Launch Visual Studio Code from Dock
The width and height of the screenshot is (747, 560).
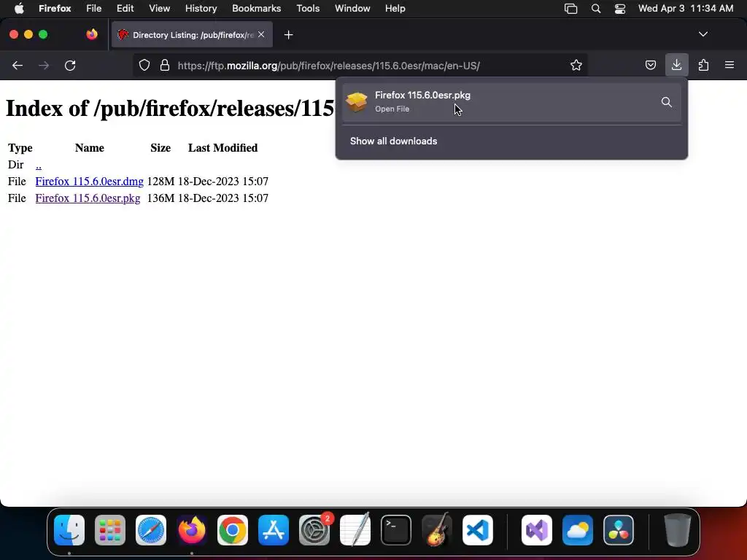coord(478,530)
